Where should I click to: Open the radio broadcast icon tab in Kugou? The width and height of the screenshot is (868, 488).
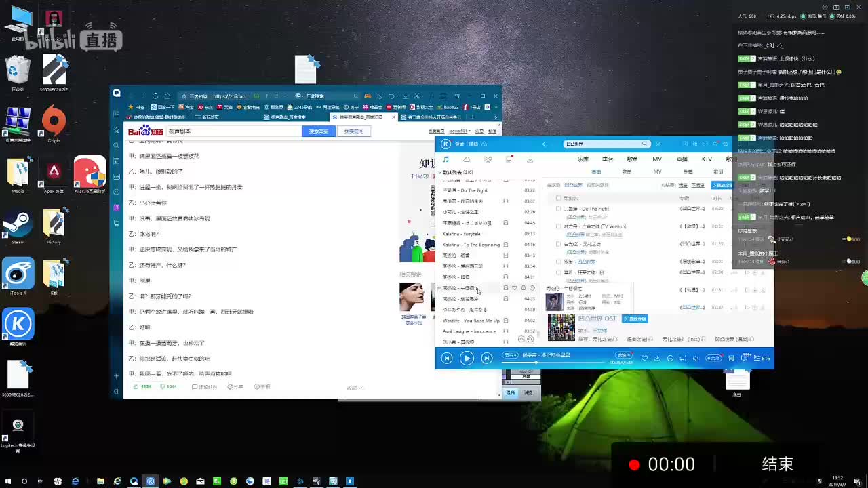488,159
